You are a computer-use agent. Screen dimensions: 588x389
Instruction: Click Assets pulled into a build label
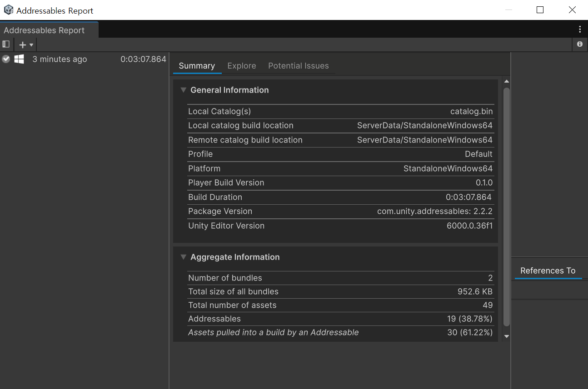click(x=274, y=332)
